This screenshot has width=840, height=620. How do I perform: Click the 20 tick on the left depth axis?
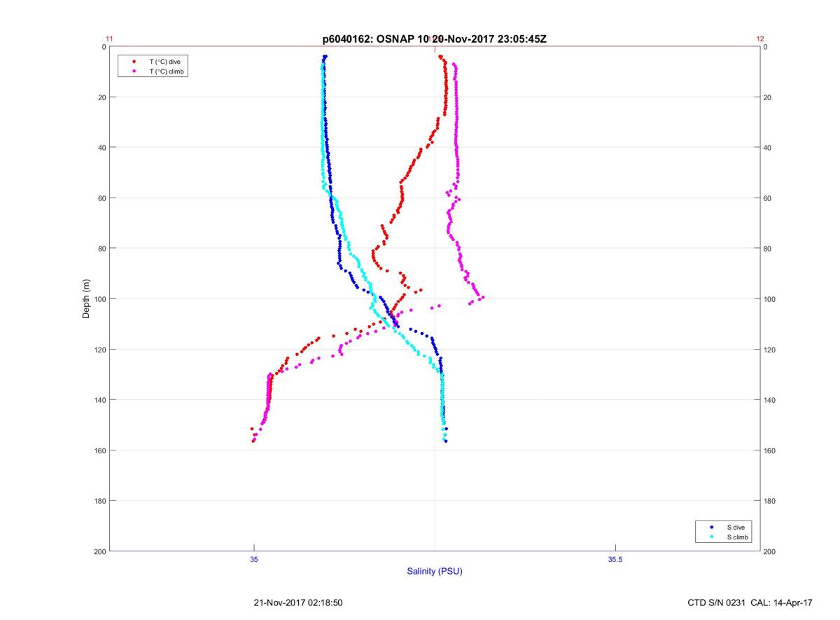point(102,97)
